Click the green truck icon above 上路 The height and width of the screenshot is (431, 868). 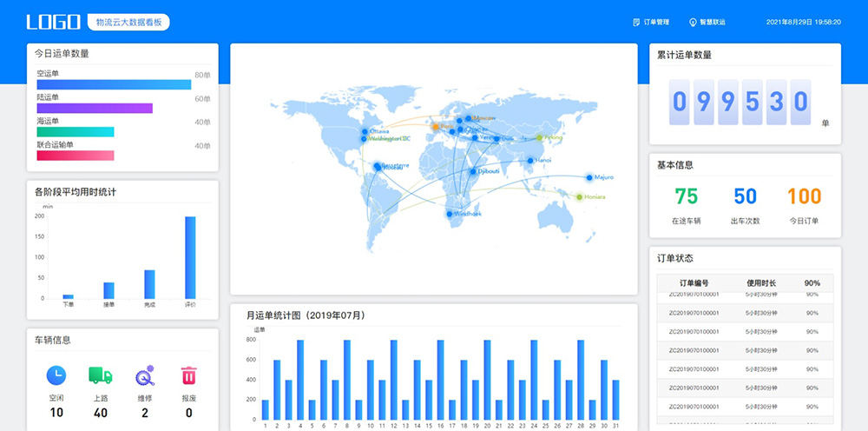100,375
